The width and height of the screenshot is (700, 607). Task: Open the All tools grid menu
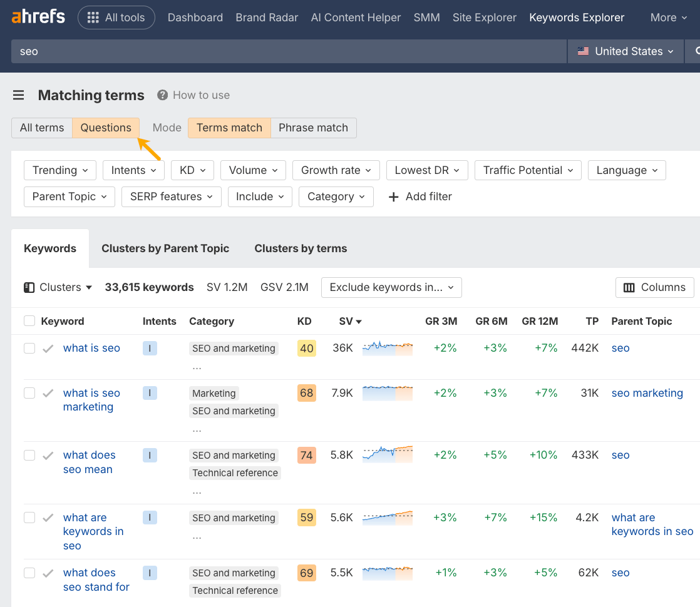tap(116, 18)
